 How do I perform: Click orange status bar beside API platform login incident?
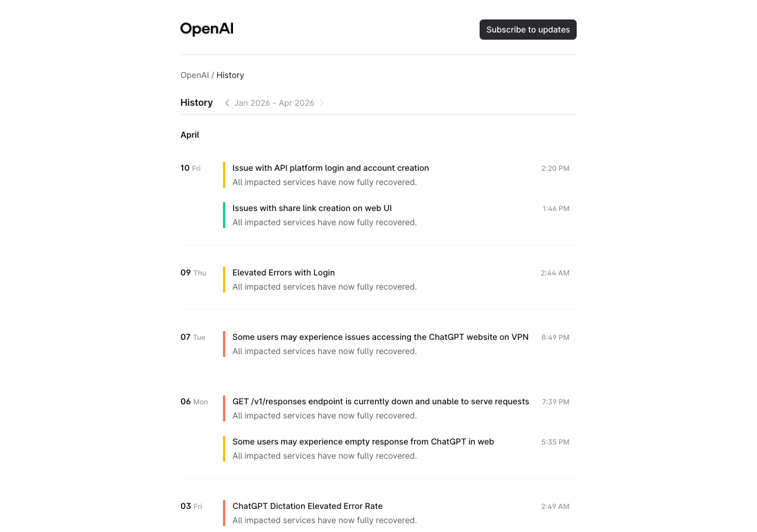point(224,174)
